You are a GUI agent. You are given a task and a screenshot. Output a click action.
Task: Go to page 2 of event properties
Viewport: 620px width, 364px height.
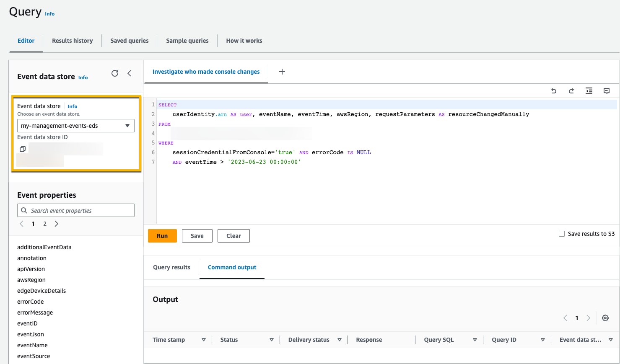point(44,224)
